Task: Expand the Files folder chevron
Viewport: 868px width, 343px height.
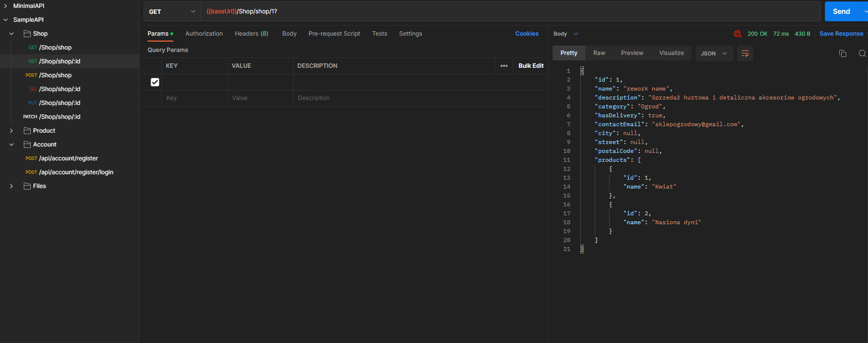Action: pos(11,186)
